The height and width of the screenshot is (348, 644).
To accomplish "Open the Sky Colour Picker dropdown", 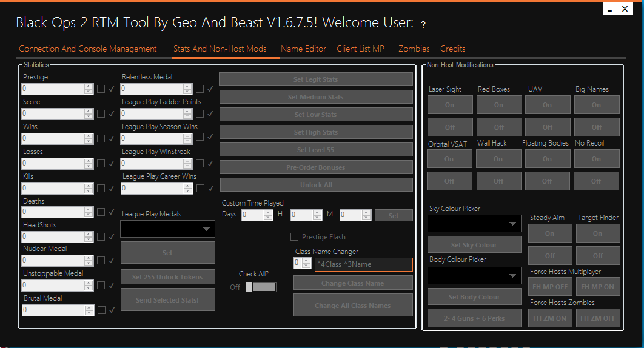I will (474, 224).
